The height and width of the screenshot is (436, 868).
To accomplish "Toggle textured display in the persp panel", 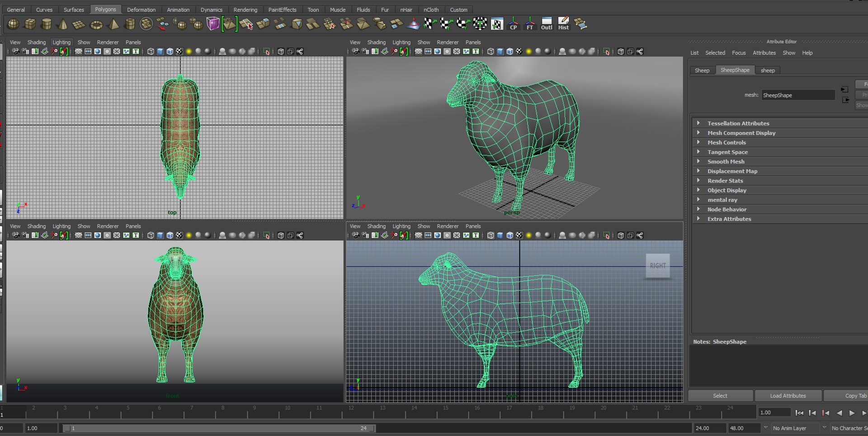I will [519, 52].
